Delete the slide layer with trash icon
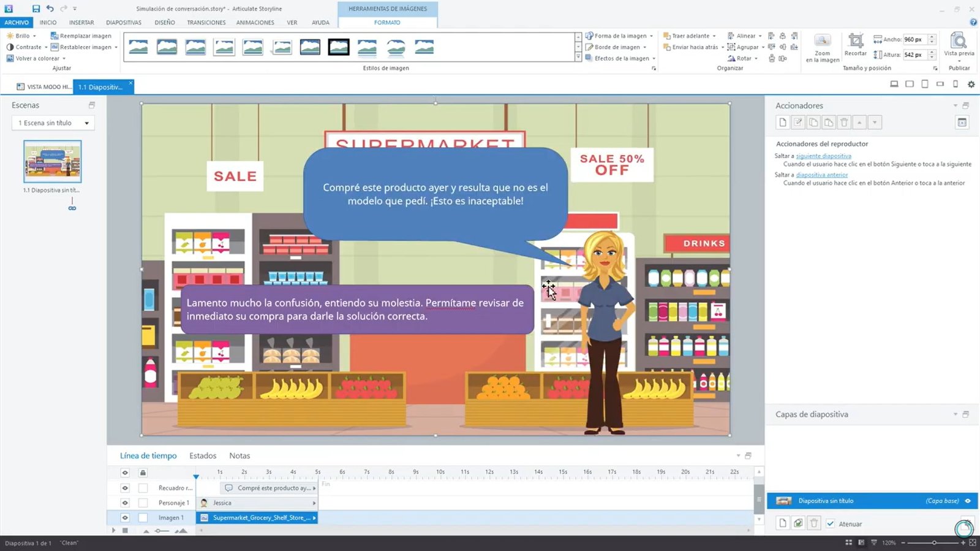Screen dimensions: 980x551 coord(813,523)
